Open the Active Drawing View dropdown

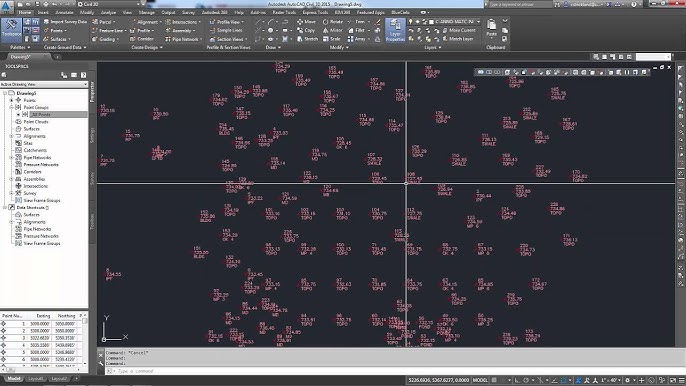[44, 84]
